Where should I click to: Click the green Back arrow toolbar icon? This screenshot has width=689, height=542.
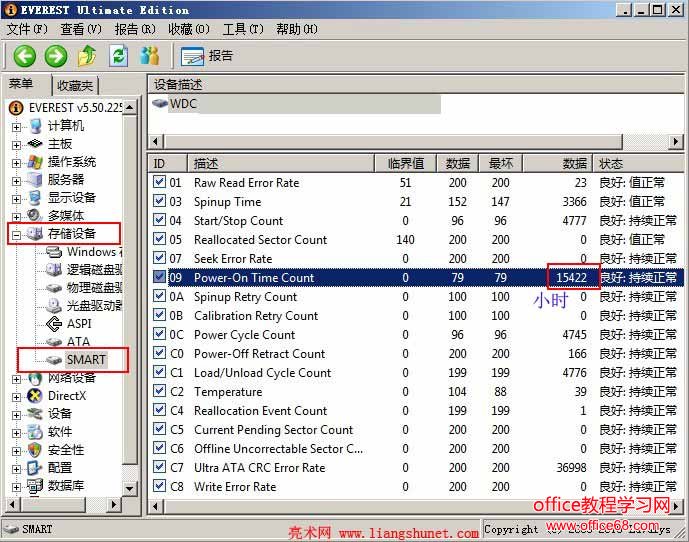click(24, 56)
